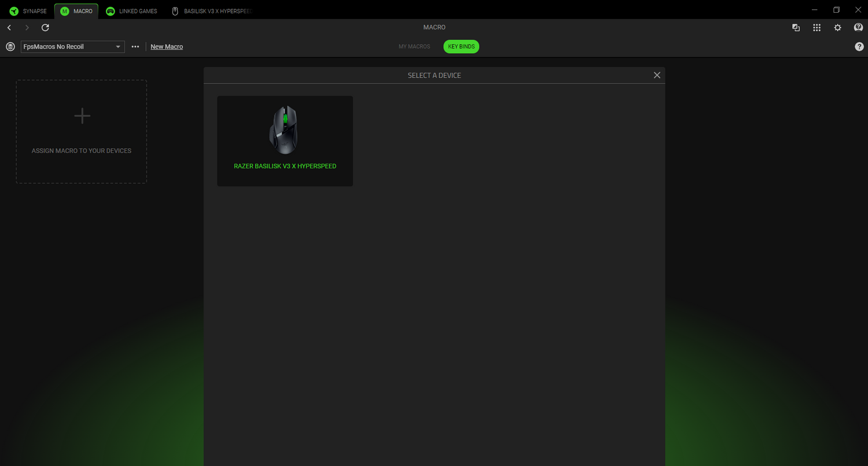Image resolution: width=868 pixels, height=466 pixels.
Task: Open the three-dot macro options menu
Action: click(135, 47)
